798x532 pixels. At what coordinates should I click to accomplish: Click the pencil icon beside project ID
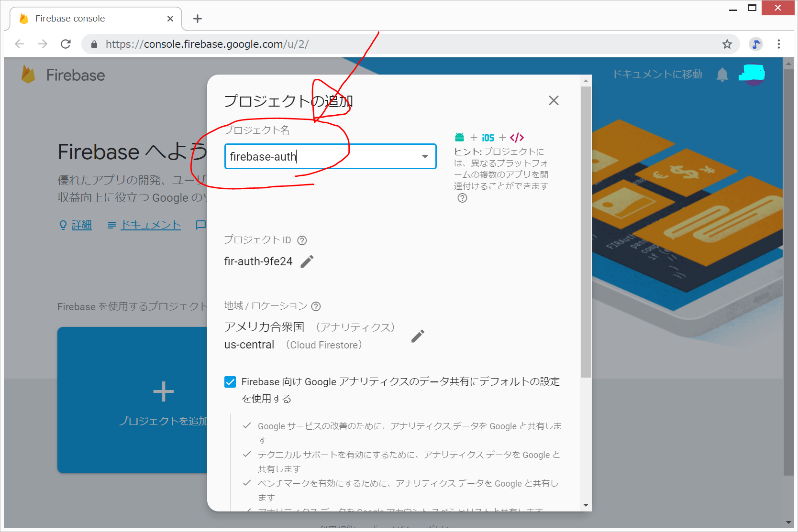click(307, 261)
